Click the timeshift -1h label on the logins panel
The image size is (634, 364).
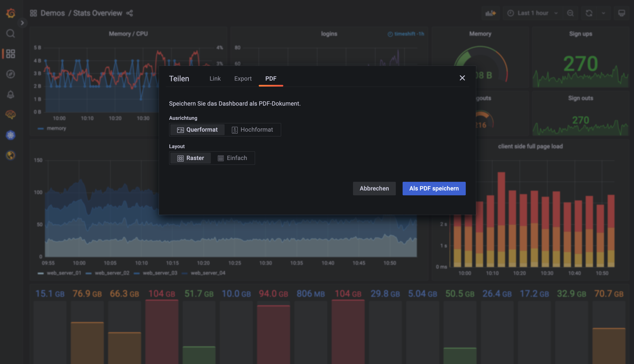tap(406, 33)
